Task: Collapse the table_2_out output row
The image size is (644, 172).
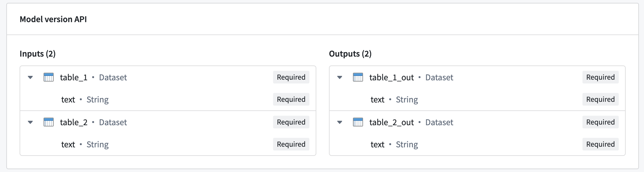Action: tap(340, 122)
